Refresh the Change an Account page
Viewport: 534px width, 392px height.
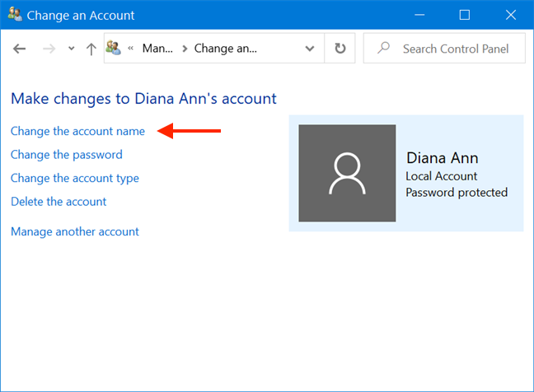click(340, 48)
